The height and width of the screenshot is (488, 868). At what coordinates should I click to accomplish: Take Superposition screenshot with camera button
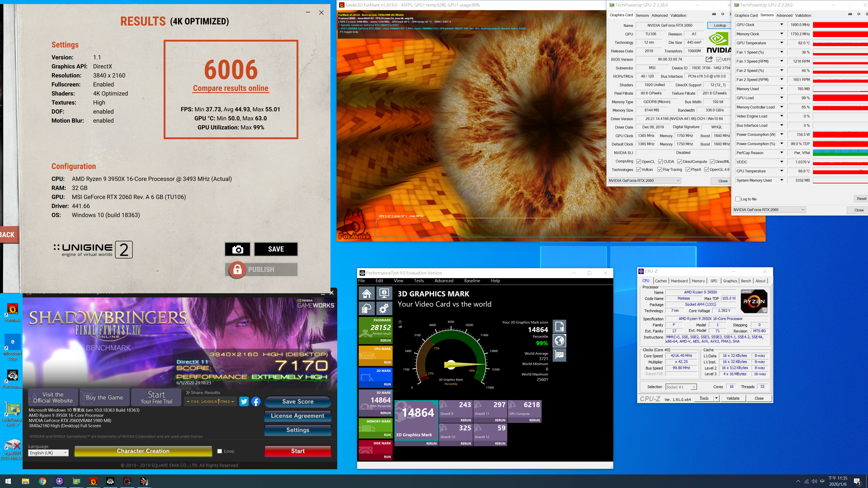238,249
